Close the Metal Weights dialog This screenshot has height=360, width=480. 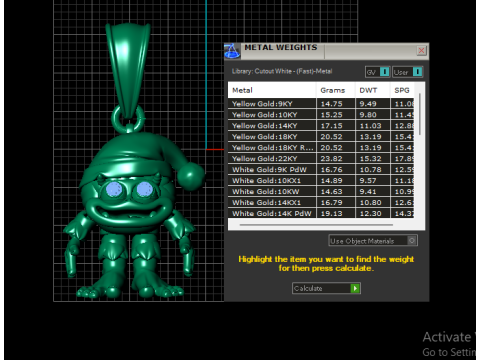click(x=421, y=50)
